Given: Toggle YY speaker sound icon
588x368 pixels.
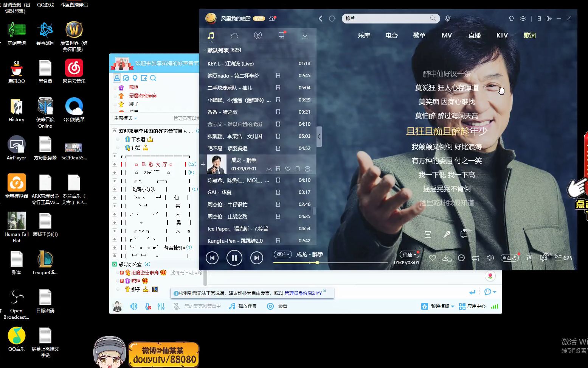Looking at the screenshot, I should click(134, 306).
